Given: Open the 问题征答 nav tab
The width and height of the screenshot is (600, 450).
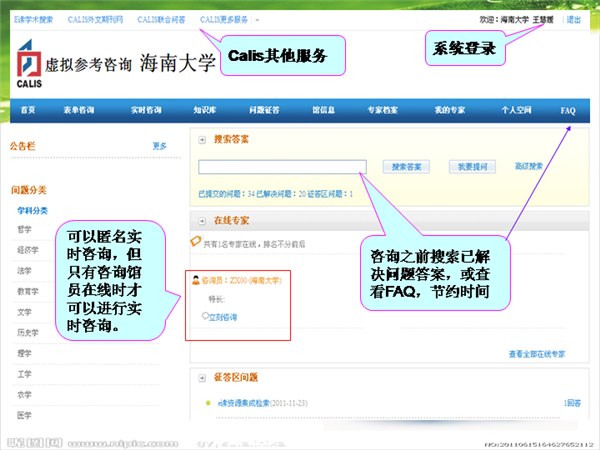Looking at the screenshot, I should [x=264, y=110].
